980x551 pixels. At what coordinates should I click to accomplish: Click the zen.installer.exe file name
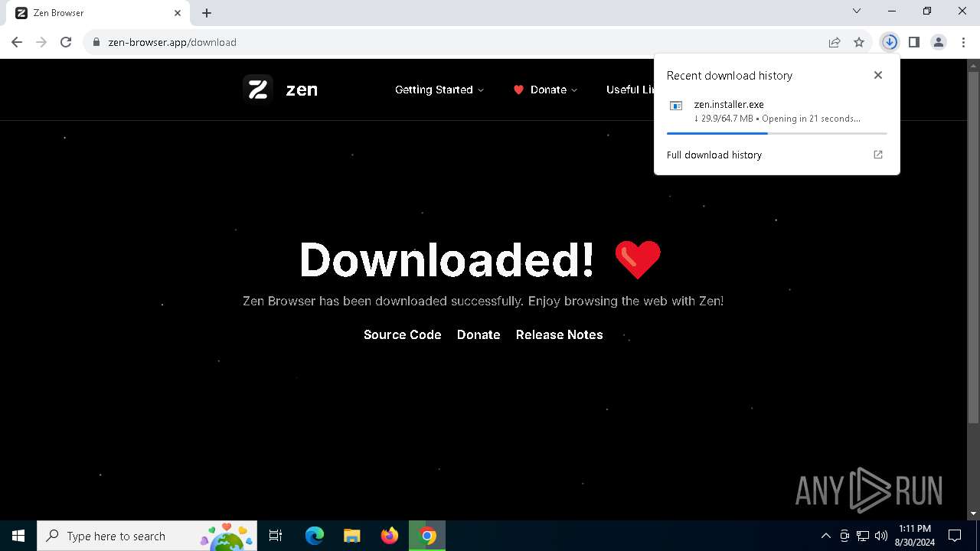click(x=729, y=104)
